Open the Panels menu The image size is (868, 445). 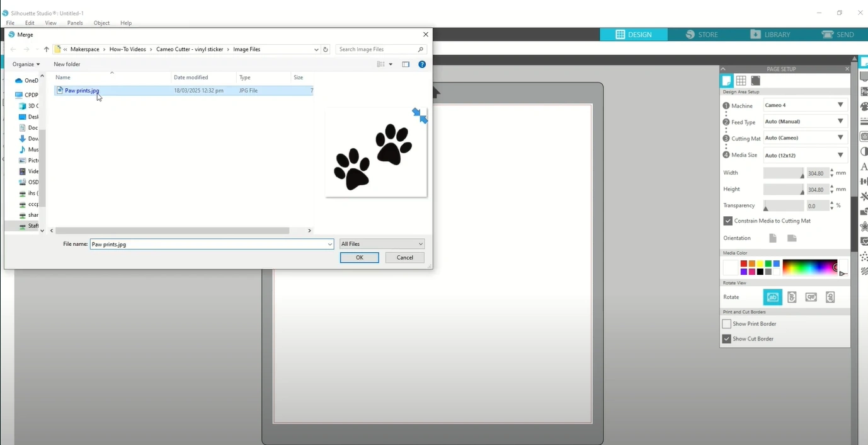[75, 23]
